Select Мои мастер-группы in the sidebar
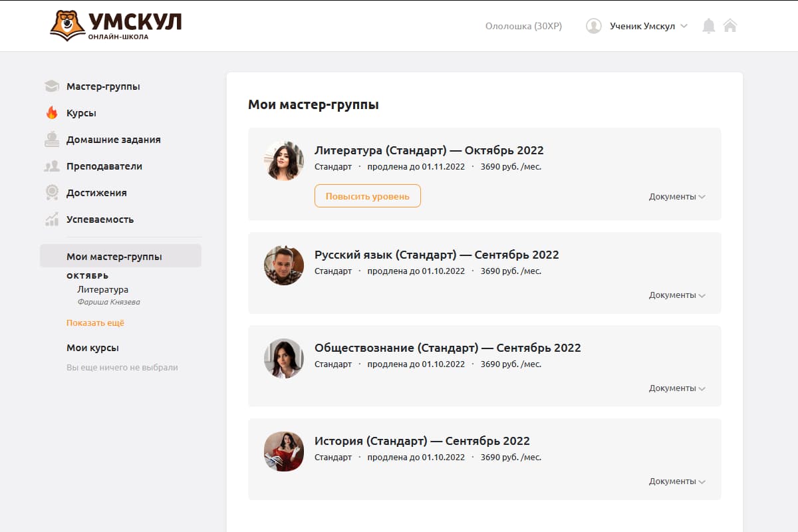 point(116,255)
